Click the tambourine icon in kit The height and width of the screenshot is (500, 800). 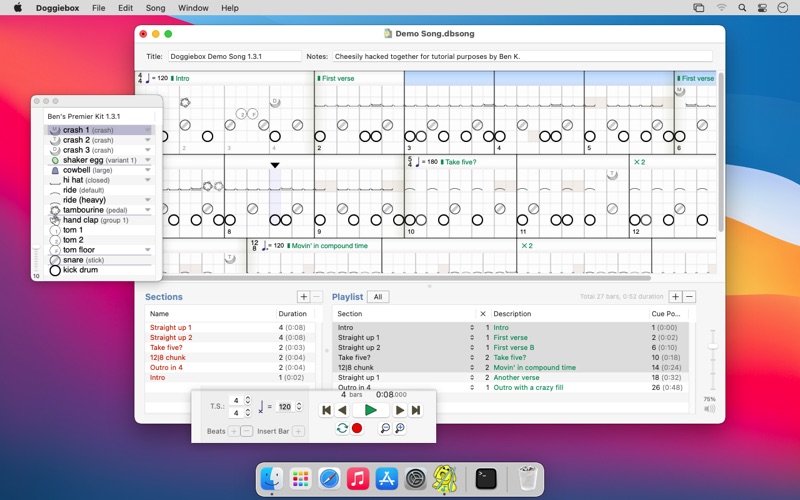coord(55,210)
